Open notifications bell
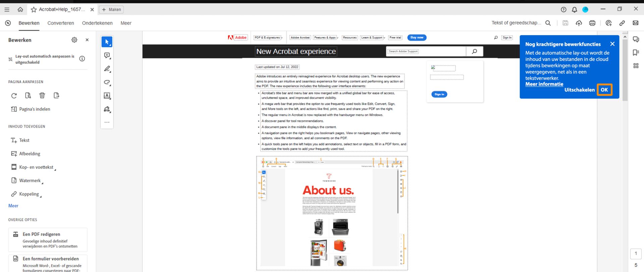 (574, 9)
